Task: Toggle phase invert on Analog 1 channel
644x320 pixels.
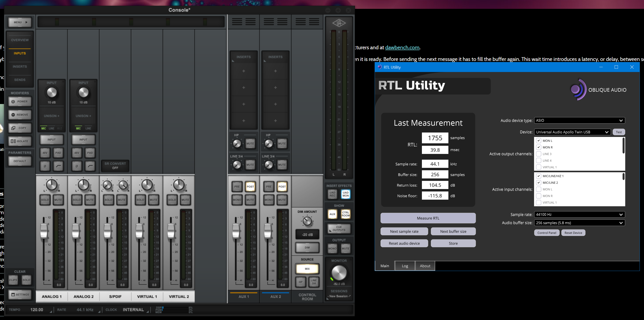Action: pos(45,166)
